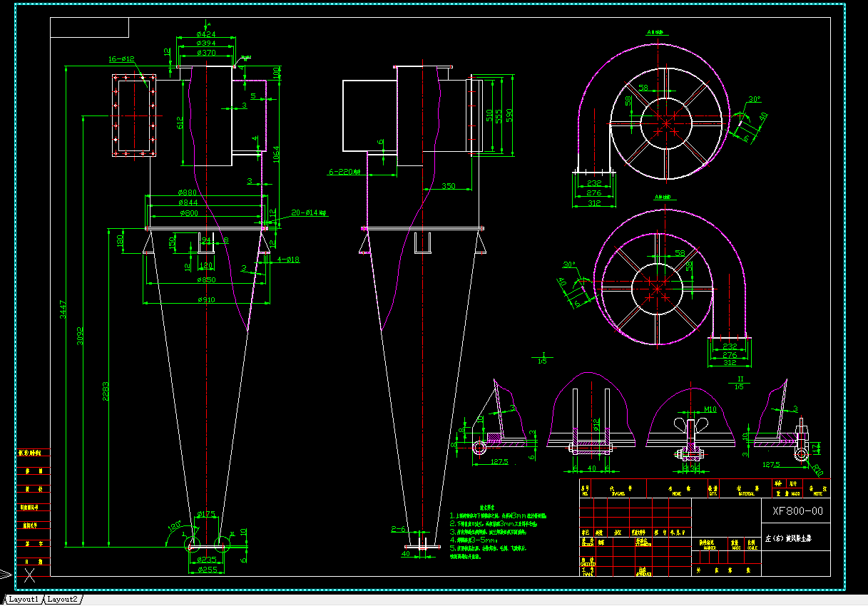
Task: Select the ø800 body diameter
Action: coord(188,212)
